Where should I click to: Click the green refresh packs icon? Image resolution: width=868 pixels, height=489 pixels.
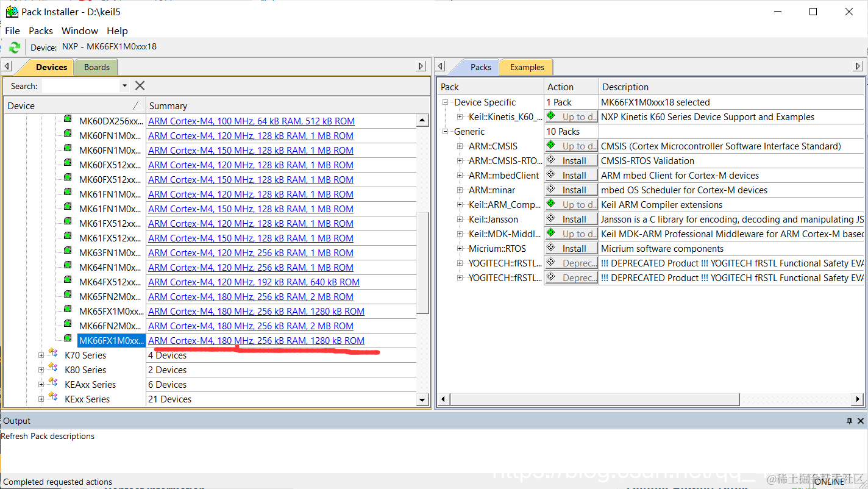[x=15, y=47]
